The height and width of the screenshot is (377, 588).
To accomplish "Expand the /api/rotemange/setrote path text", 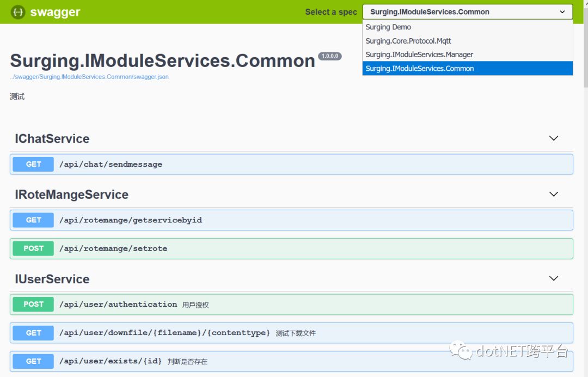I will [113, 248].
